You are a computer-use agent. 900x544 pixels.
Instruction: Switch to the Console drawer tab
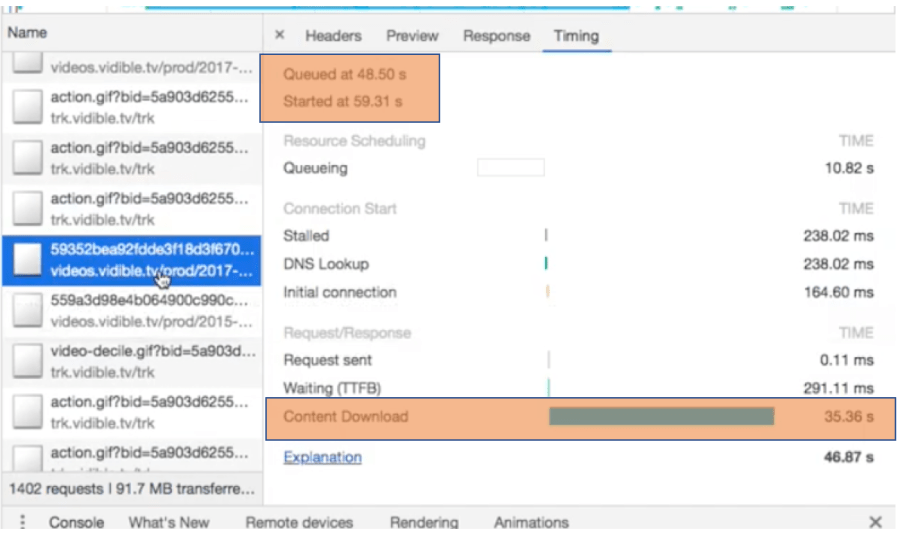pyautogui.click(x=77, y=522)
